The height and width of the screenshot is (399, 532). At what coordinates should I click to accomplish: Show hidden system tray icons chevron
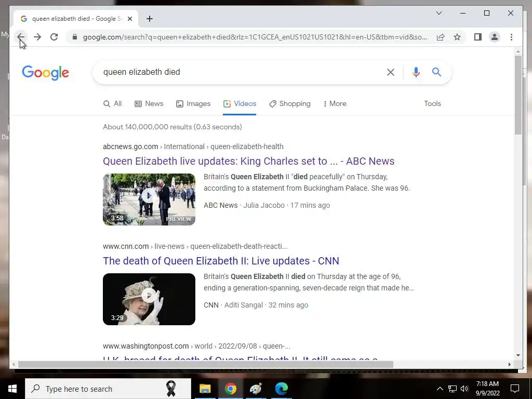440,389
